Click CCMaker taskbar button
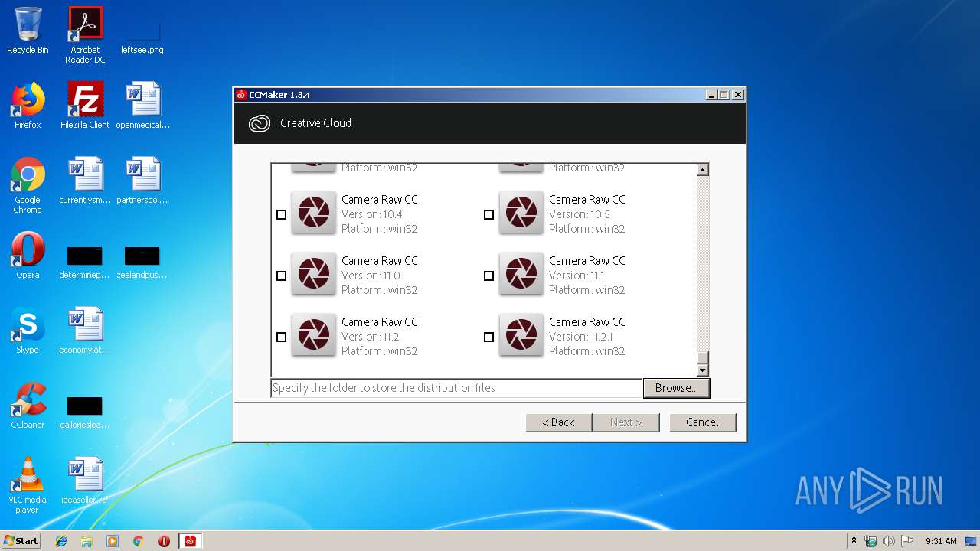This screenshot has width=980, height=551. pos(190,541)
